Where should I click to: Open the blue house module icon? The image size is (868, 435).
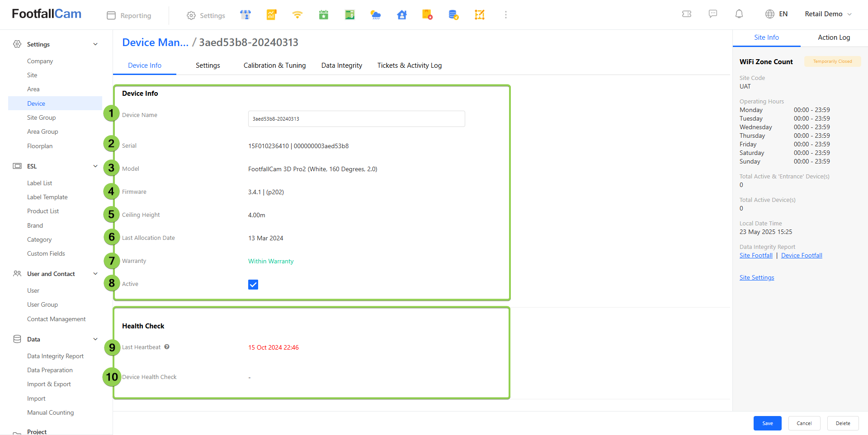[402, 15]
